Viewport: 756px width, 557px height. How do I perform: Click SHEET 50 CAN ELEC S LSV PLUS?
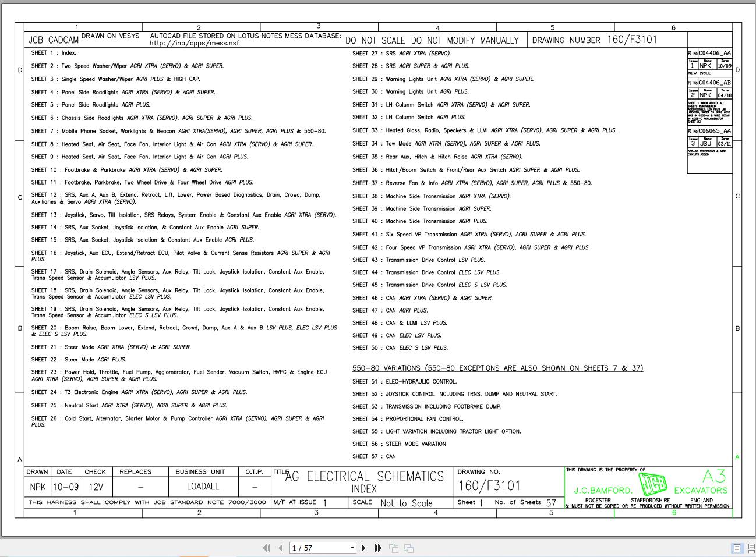point(401,348)
